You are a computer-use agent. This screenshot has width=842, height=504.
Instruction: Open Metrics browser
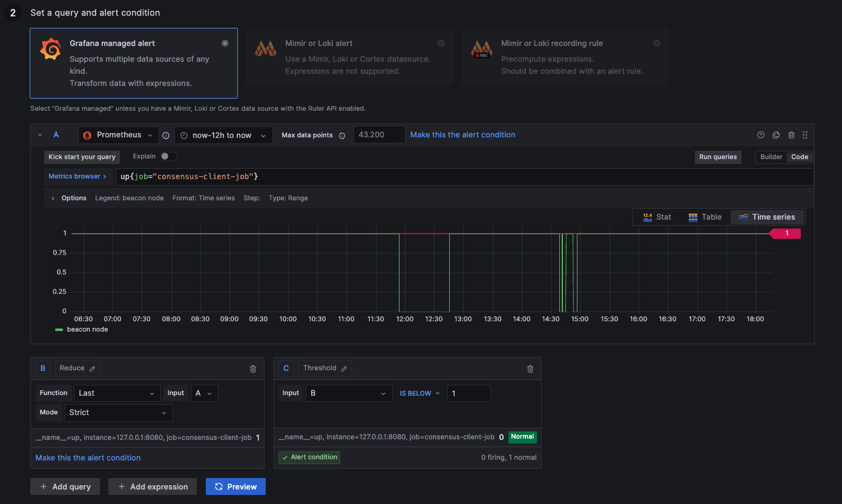tap(77, 176)
